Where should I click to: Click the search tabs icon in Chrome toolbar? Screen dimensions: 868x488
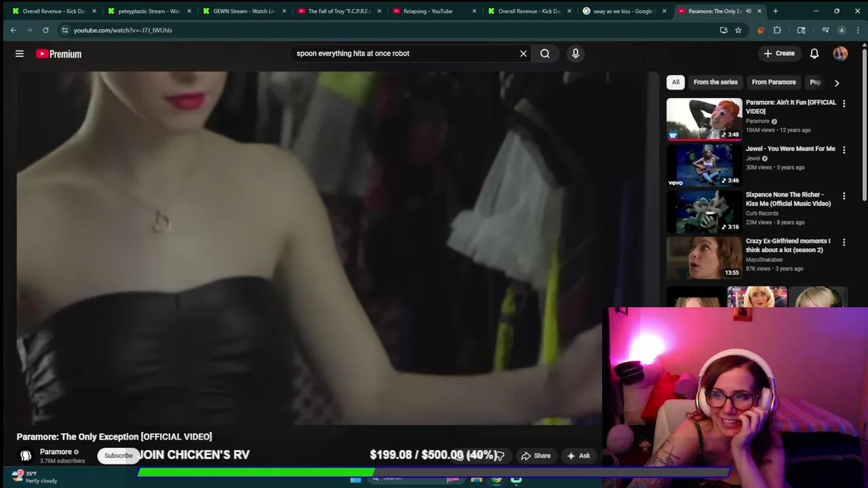click(x=801, y=30)
